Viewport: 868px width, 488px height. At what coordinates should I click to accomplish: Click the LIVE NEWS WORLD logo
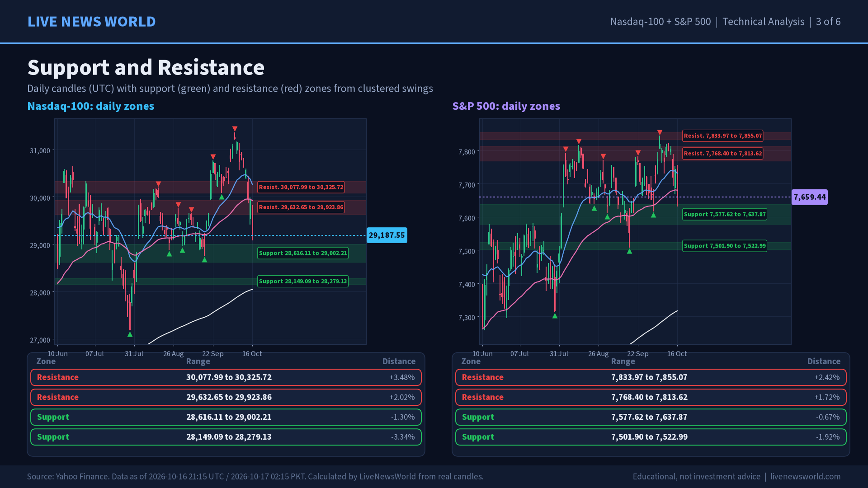[x=91, y=22]
